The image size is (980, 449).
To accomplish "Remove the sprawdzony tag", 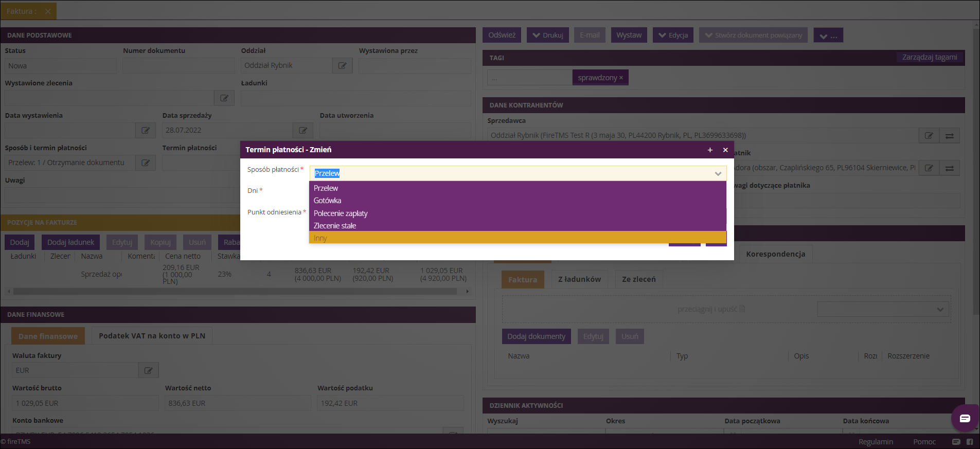I will pyautogui.click(x=621, y=78).
